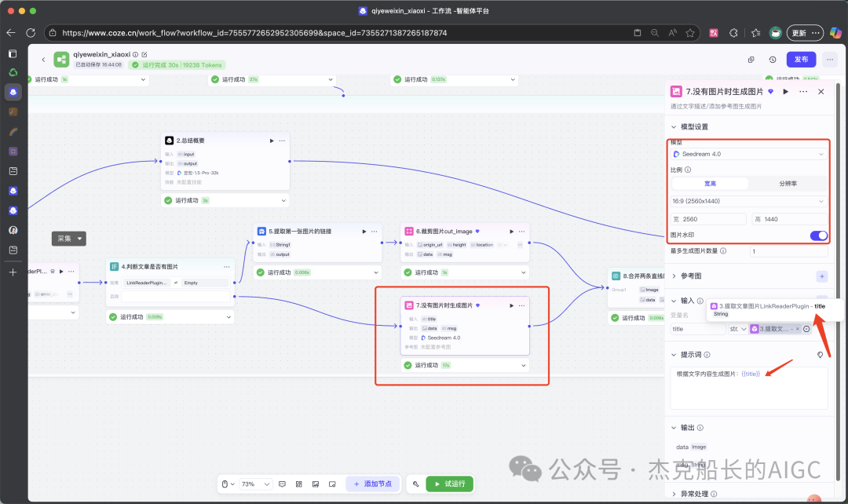
Task: Open browser extensions puzzle icon
Action: click(734, 33)
